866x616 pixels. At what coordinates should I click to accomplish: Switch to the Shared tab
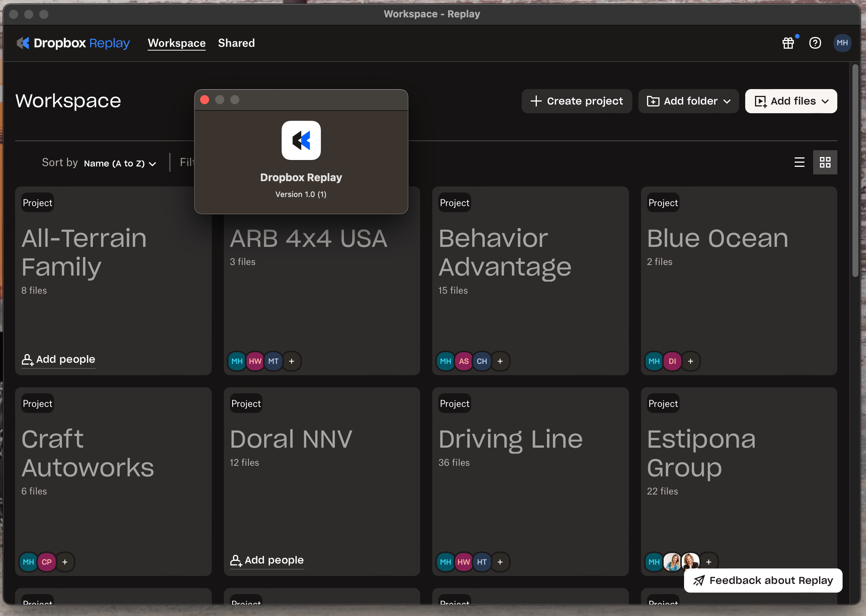236,43
